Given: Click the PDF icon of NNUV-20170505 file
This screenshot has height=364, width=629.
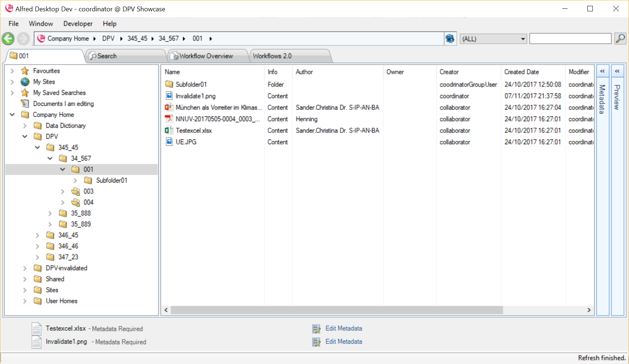Looking at the screenshot, I should coord(169,119).
